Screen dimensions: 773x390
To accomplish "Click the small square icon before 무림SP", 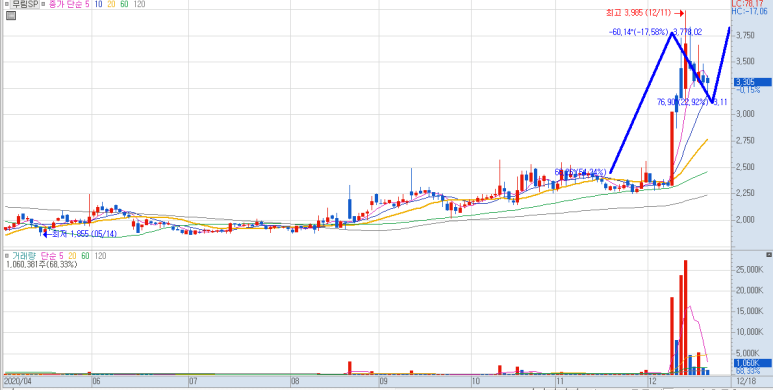I will coord(7,4).
